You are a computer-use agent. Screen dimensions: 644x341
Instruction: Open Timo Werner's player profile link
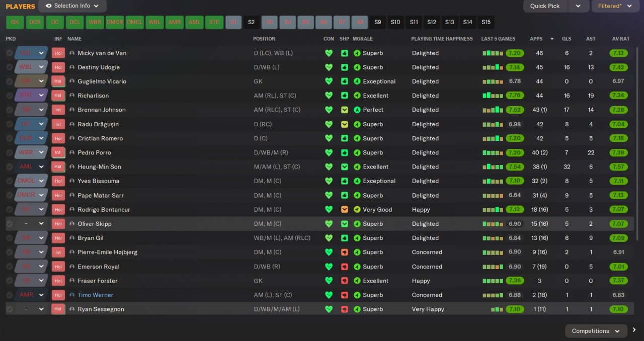coord(95,295)
